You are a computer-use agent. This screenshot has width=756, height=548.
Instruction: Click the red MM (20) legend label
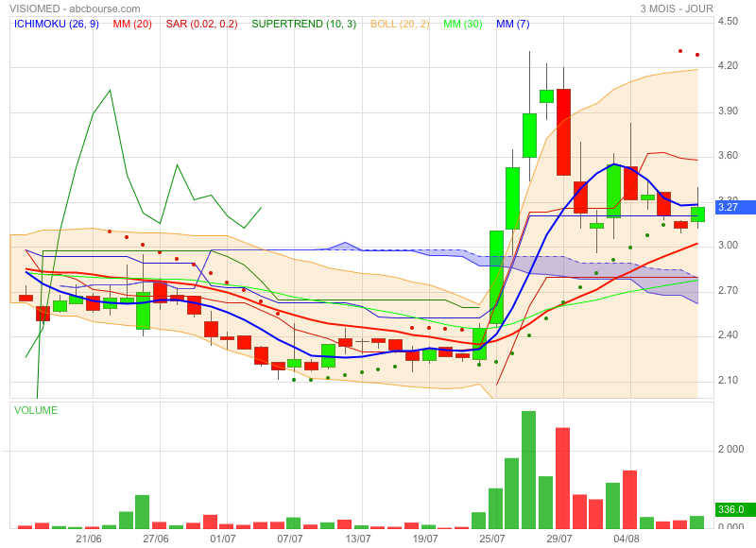tap(132, 24)
